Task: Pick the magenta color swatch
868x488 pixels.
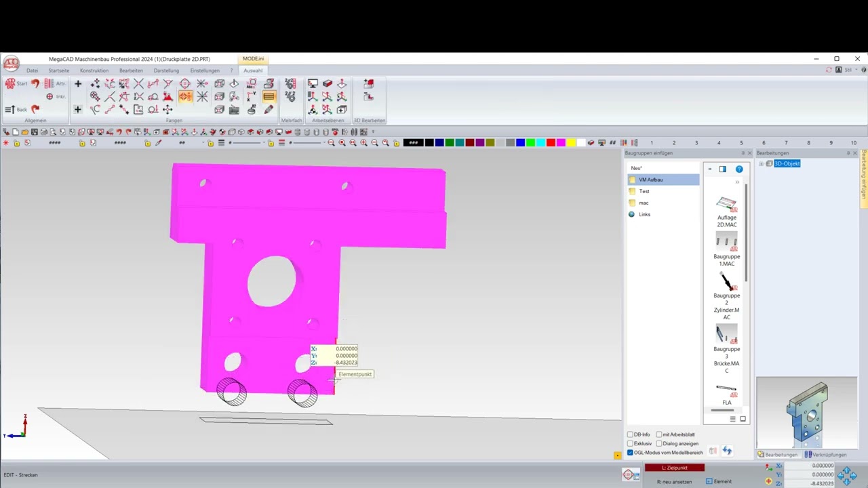Action: [561, 142]
